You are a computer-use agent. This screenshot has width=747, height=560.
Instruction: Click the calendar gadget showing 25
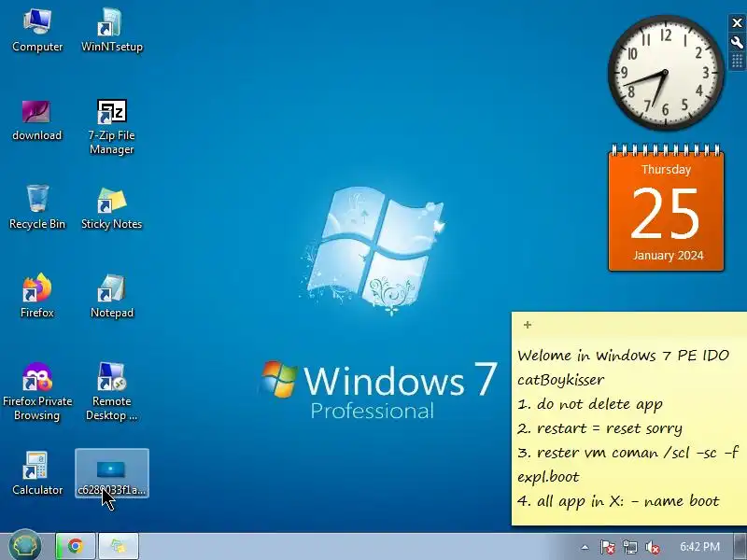click(x=666, y=208)
